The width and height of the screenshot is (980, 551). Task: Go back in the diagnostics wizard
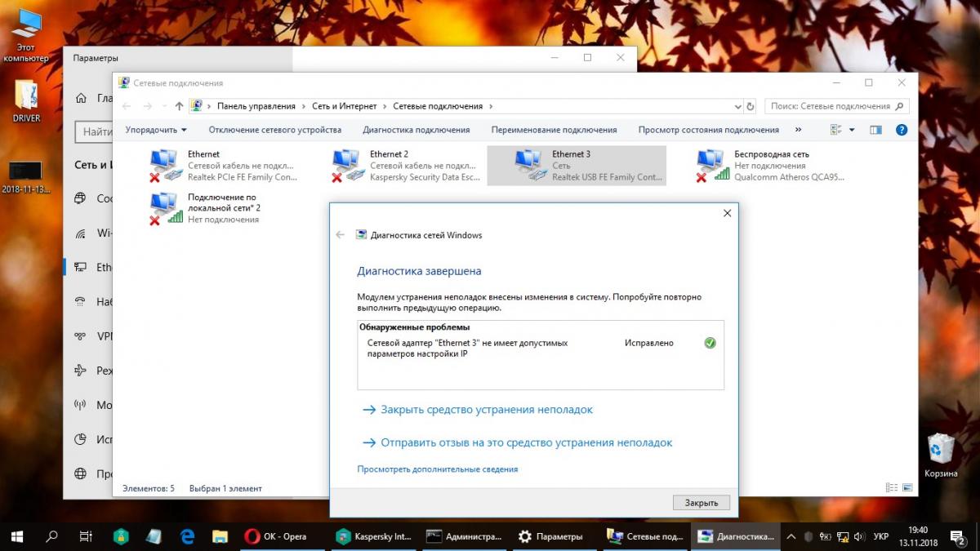tap(341, 235)
